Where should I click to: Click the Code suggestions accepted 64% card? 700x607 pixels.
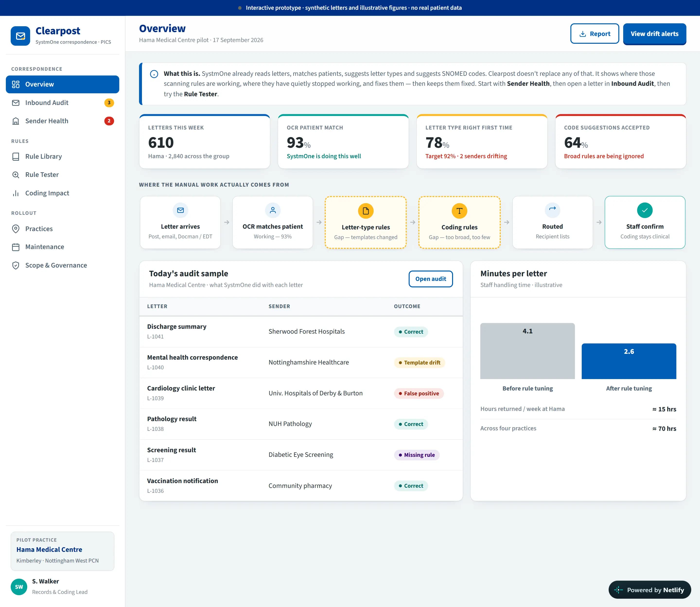[621, 142]
